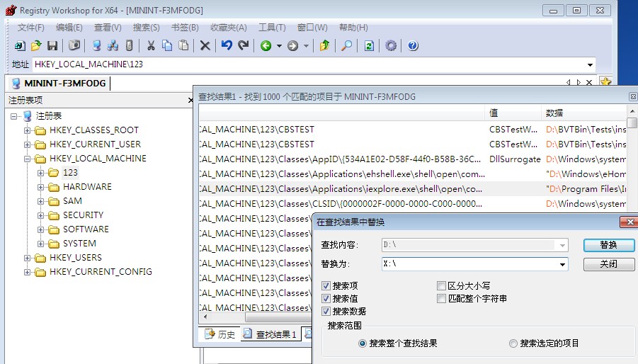Viewport: 638px width, 364px height.
Task: Click the 值 column header
Action: [513, 113]
